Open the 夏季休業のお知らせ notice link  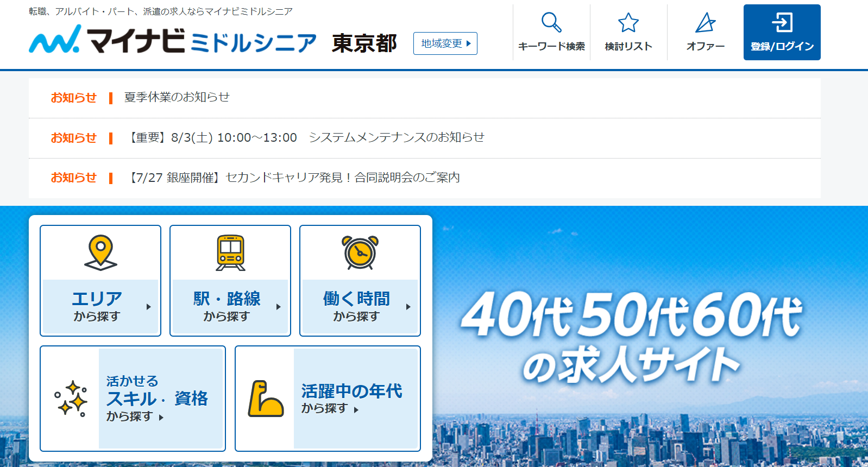pos(177,97)
